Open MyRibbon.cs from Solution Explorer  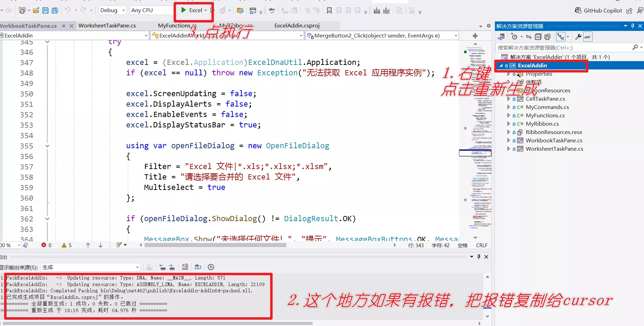(542, 124)
